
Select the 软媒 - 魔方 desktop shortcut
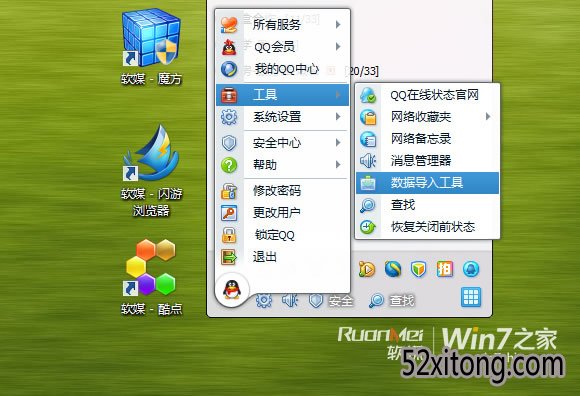pos(151,47)
